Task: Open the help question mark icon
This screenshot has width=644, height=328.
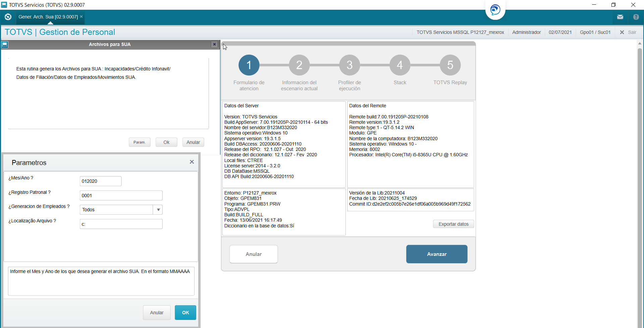Action: 636,17
